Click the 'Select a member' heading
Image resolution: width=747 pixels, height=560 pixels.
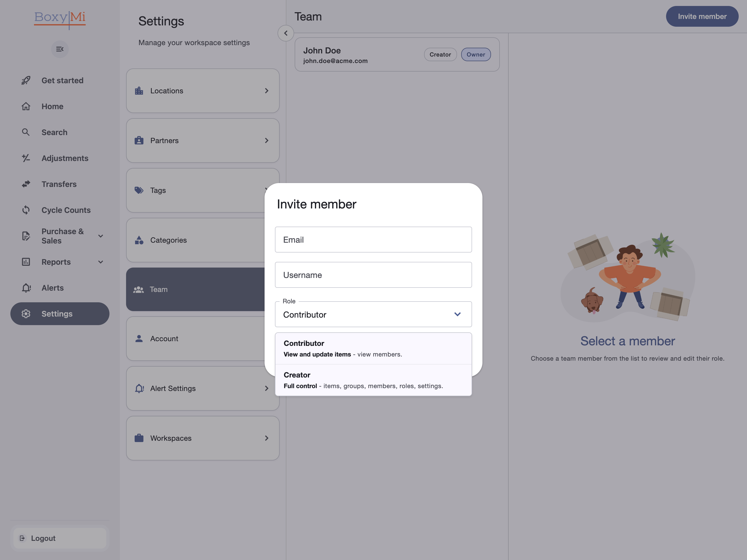pos(627,341)
